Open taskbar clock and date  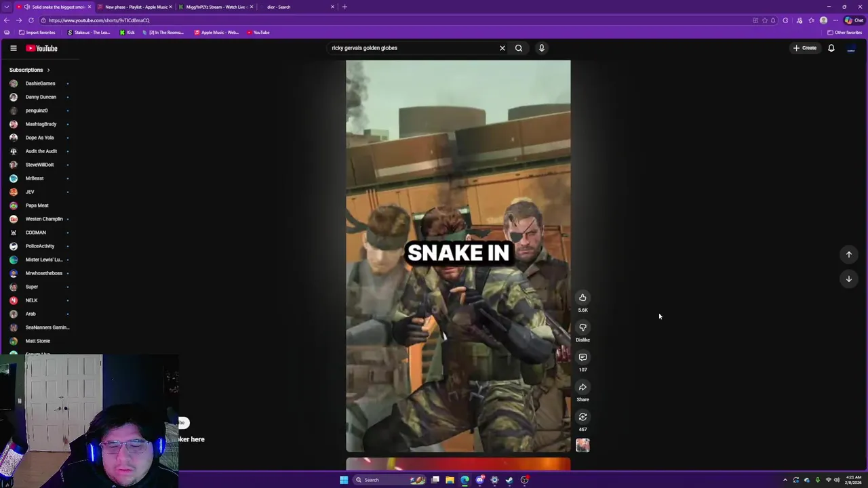coord(854,480)
